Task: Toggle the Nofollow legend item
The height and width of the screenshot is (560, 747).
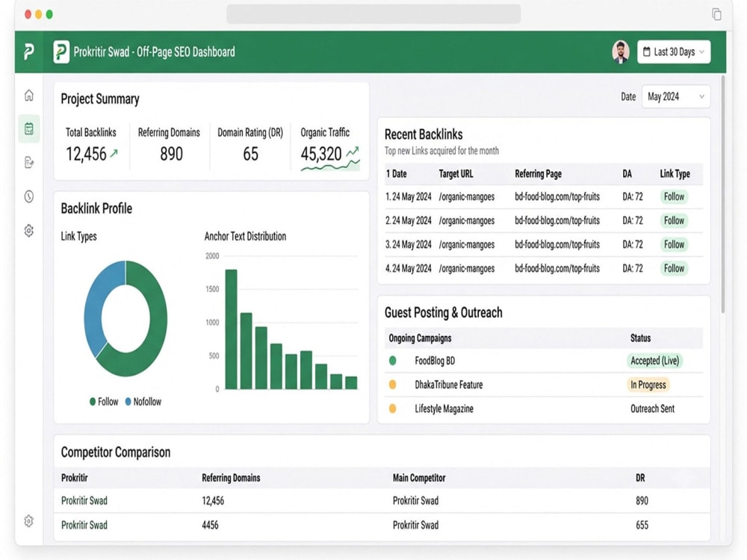Action: click(x=143, y=402)
